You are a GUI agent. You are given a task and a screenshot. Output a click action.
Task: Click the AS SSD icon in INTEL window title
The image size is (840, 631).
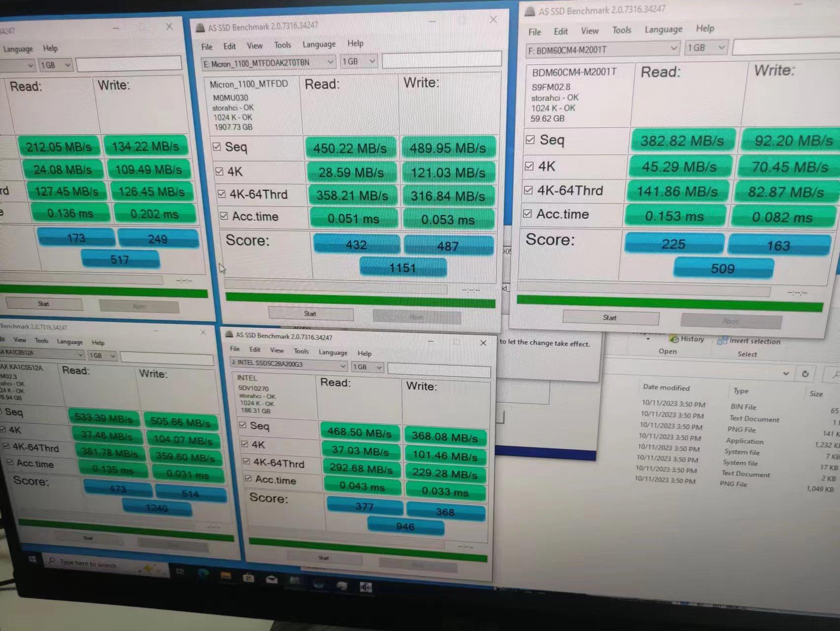click(x=229, y=335)
